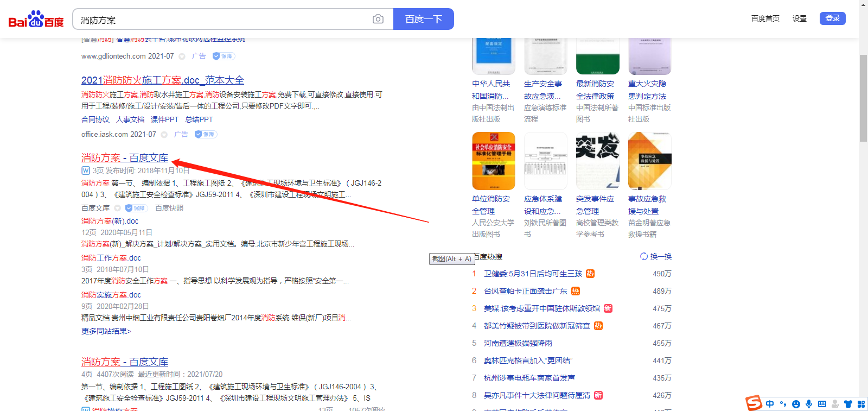868x411 pixels.
Task: Open 人事文档 sublink
Action: tap(130, 119)
